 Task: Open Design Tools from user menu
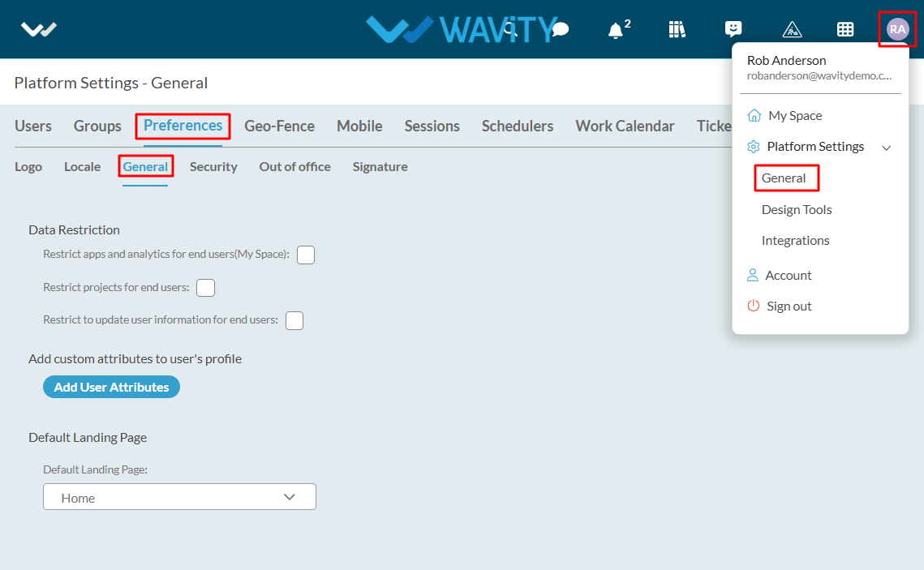point(796,210)
